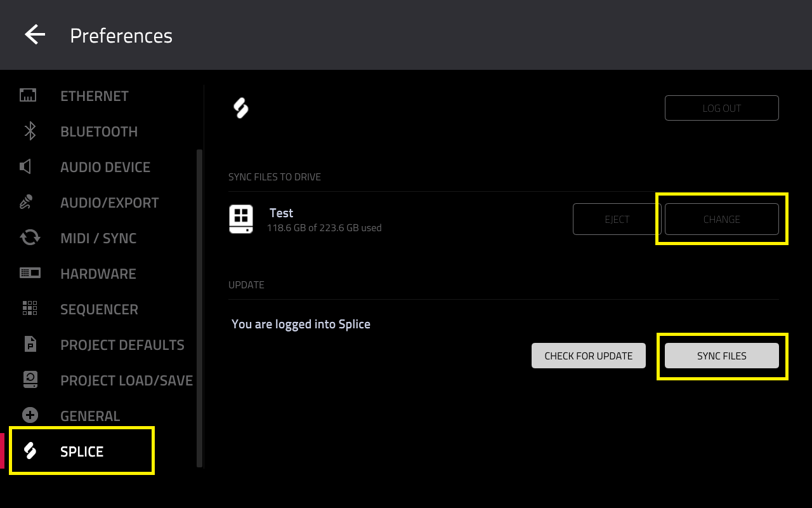Click the Hardware device icon
Viewport: 812px width, 508px height.
click(30, 273)
